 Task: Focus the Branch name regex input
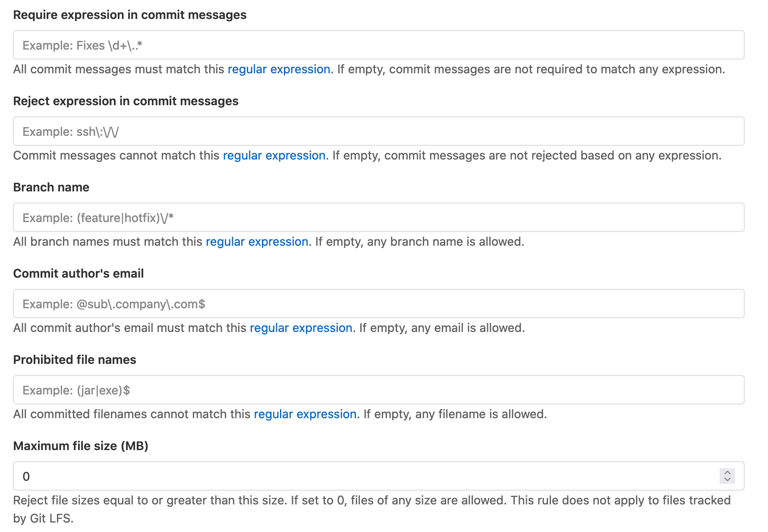tap(378, 217)
